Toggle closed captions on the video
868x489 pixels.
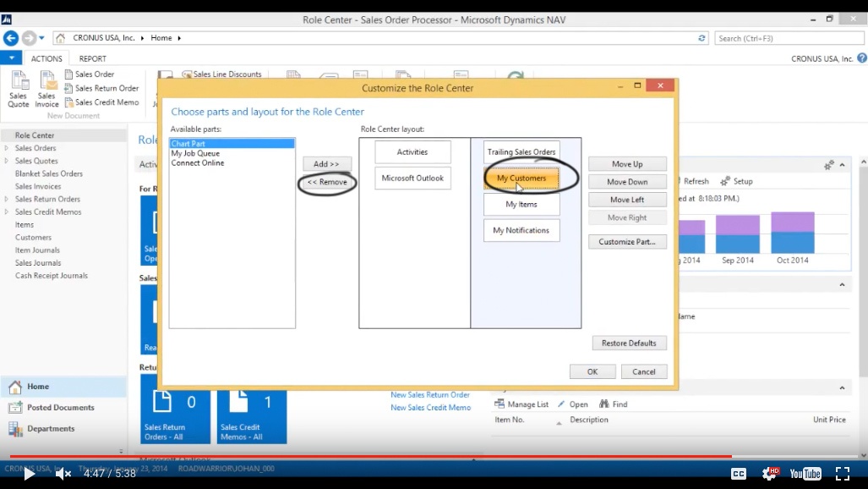click(739, 474)
